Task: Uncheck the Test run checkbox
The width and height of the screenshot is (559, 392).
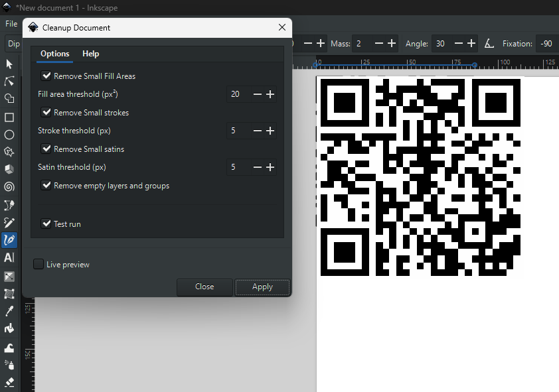Action: tap(46, 224)
